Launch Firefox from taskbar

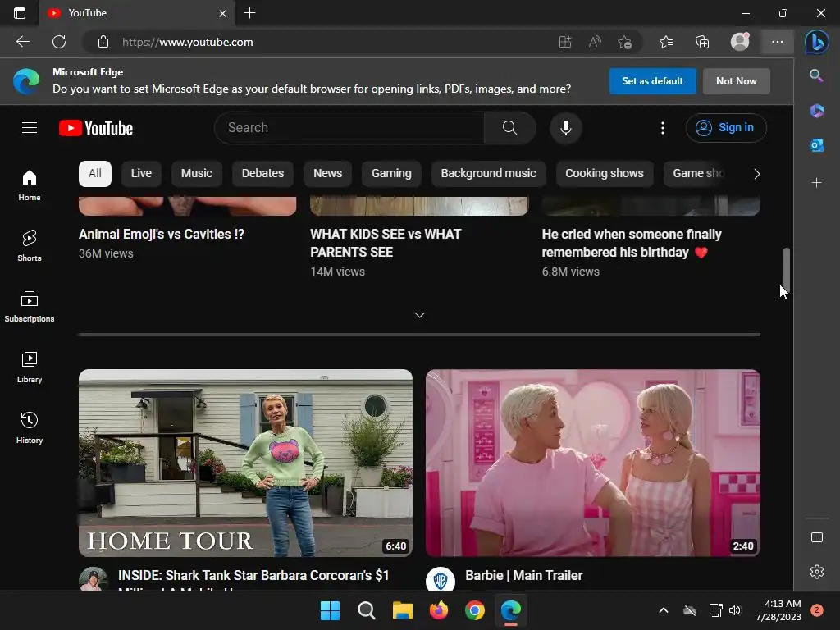click(439, 610)
